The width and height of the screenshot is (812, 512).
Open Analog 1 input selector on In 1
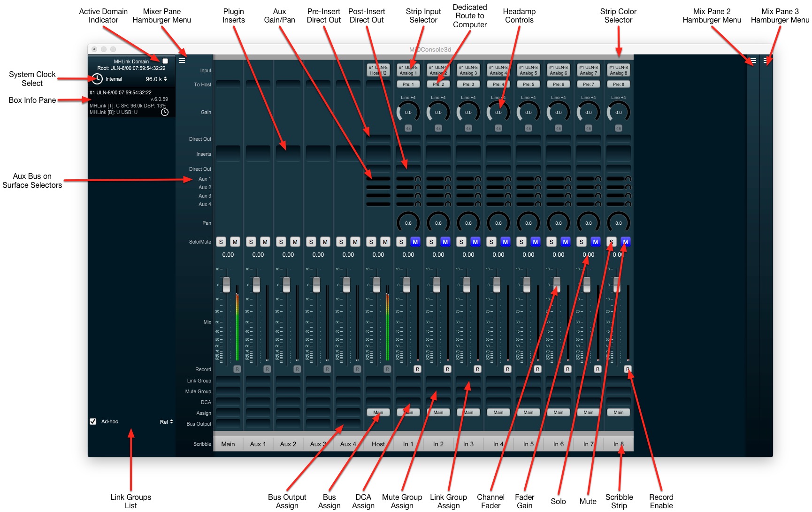(408, 70)
